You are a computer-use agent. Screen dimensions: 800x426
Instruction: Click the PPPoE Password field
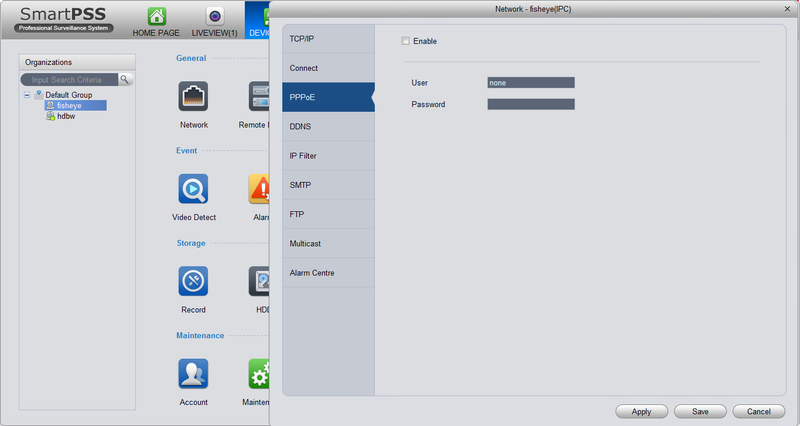531,104
